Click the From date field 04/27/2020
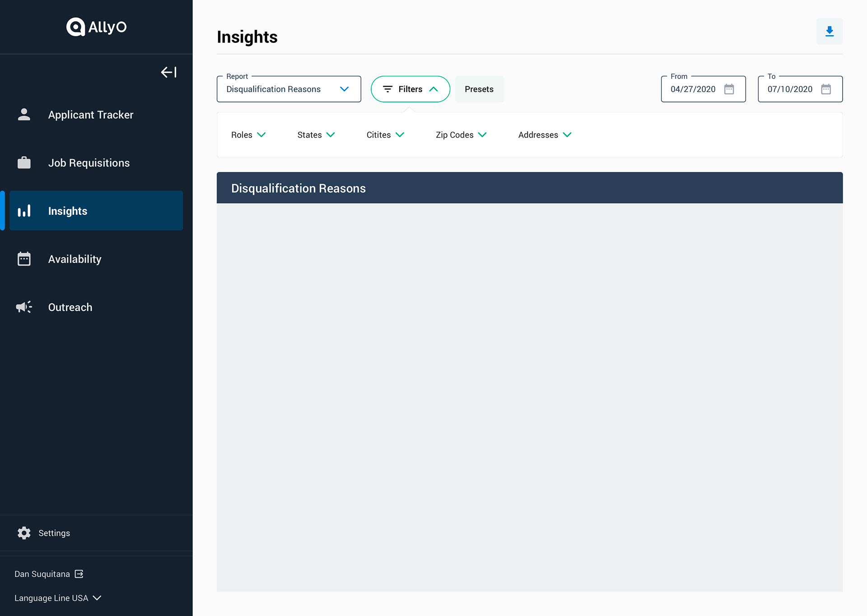Viewport: 867px width, 616px height. (x=703, y=89)
